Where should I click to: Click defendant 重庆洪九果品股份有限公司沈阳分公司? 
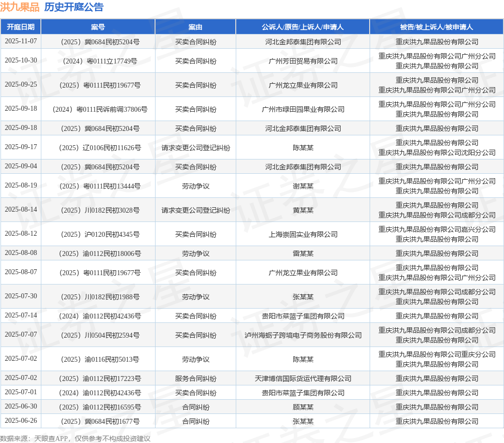click(x=437, y=153)
